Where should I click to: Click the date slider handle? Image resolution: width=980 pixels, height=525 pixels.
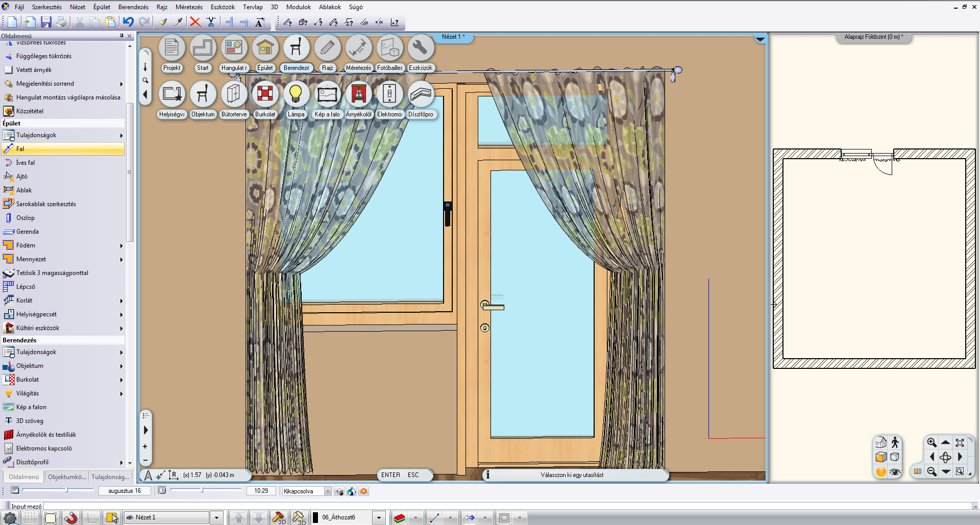(x=66, y=490)
